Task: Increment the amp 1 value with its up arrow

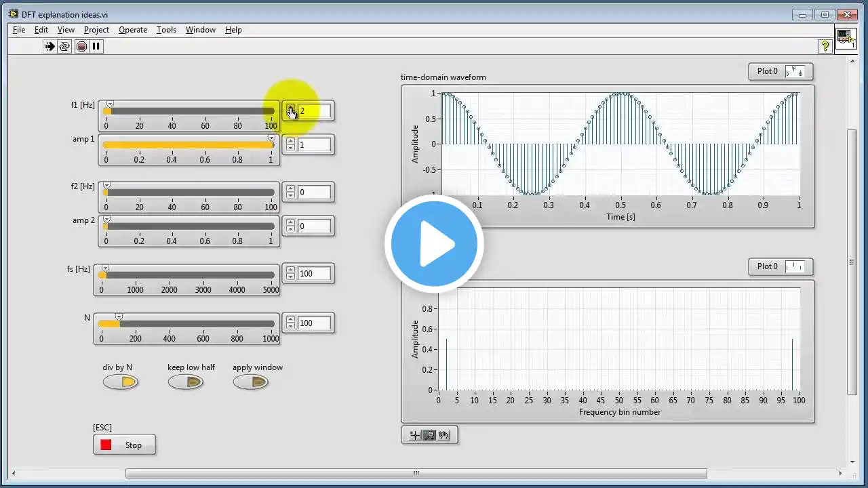Action: [290, 141]
